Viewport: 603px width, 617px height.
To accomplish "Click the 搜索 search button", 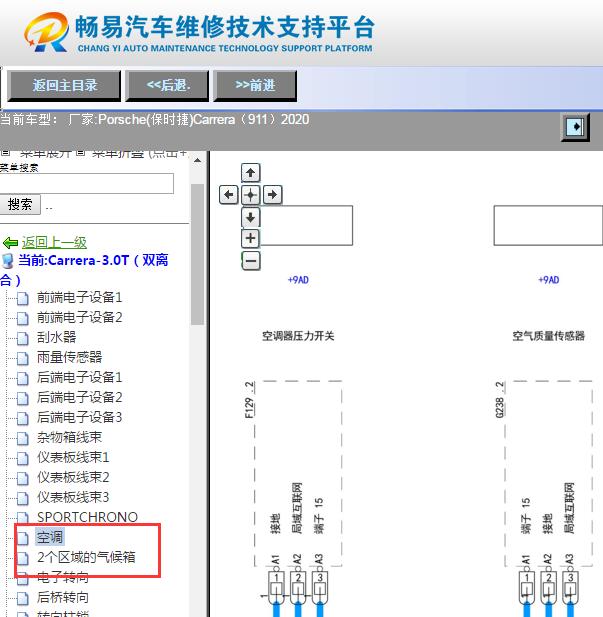I will (20, 204).
